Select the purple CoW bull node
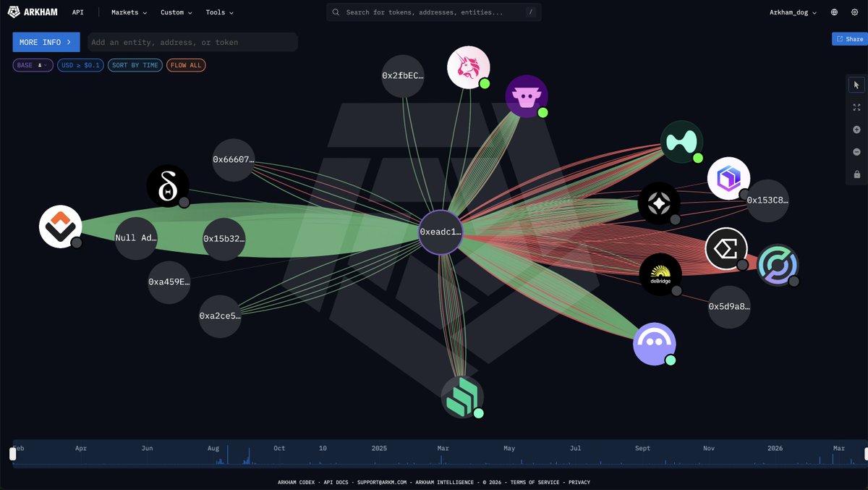The width and height of the screenshot is (868, 490). (x=527, y=96)
